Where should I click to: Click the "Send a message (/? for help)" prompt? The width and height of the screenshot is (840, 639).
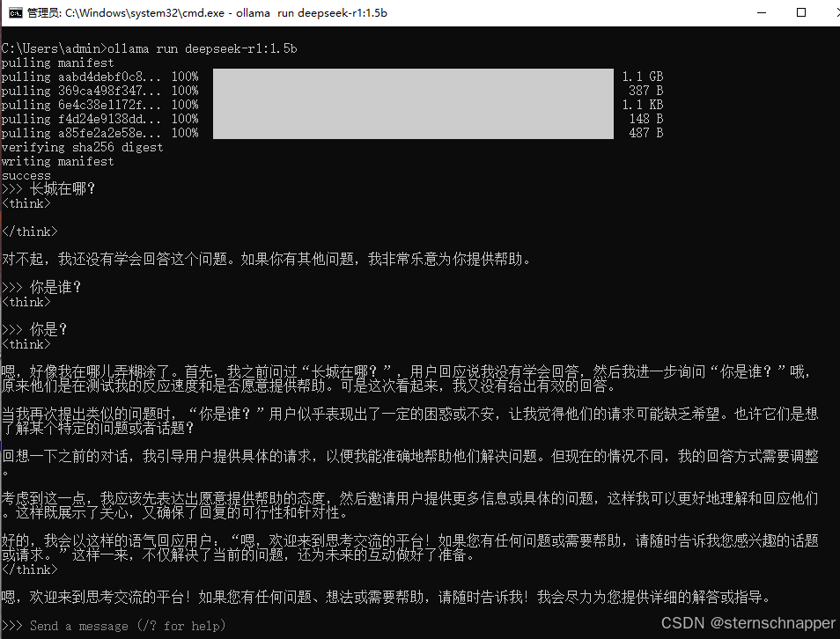tap(128, 626)
